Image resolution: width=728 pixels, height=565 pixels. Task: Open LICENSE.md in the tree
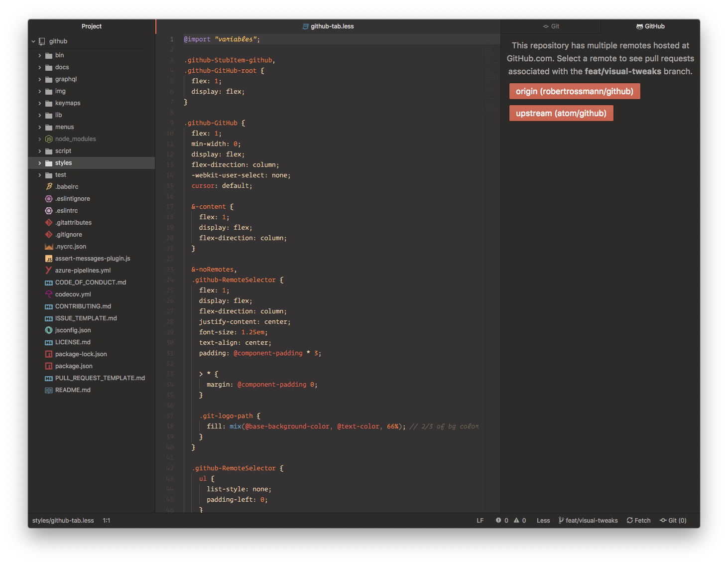[92, 342]
